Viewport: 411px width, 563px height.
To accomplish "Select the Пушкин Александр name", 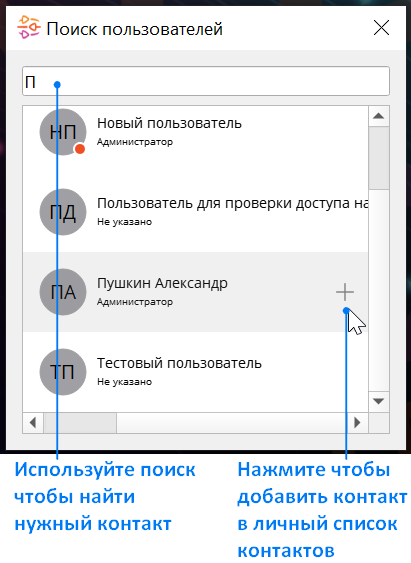I will point(162,283).
